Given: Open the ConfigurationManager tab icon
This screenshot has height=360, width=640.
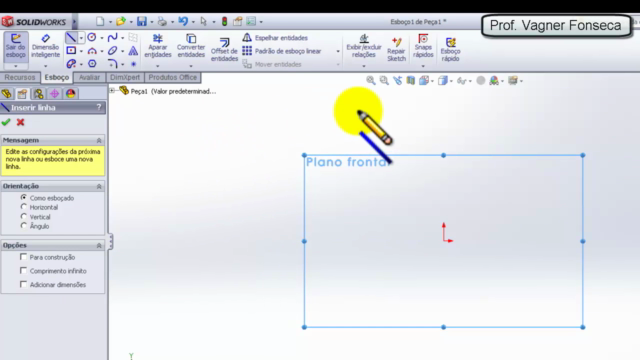Looking at the screenshot, I should click(38, 94).
